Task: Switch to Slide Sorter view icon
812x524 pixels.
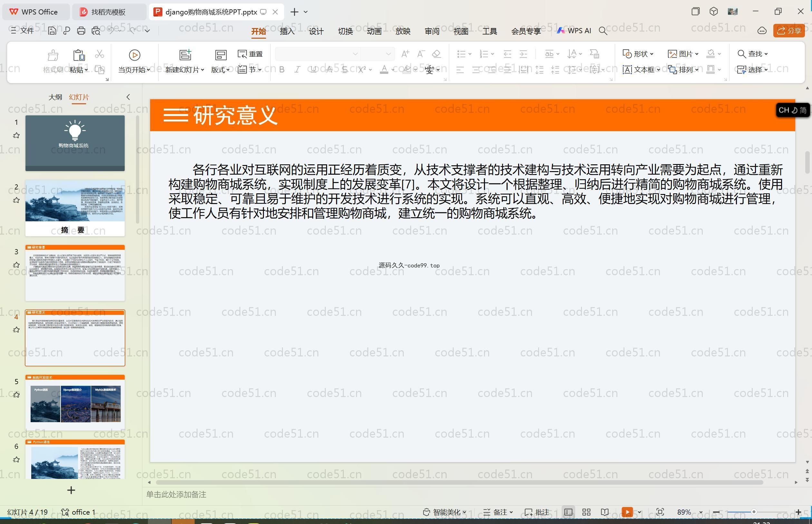Action: coord(586,512)
